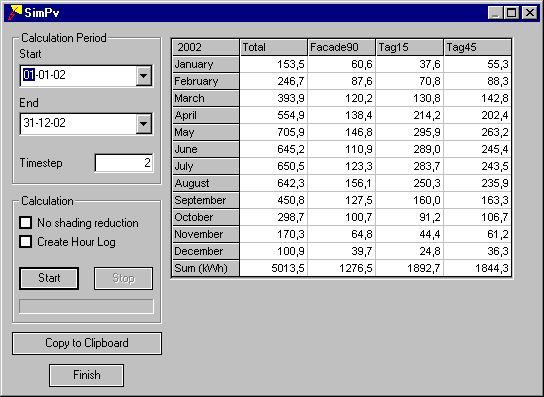The height and width of the screenshot is (397, 544).
Task: Click April Tag45 cell 202,4
Action: [x=477, y=115]
